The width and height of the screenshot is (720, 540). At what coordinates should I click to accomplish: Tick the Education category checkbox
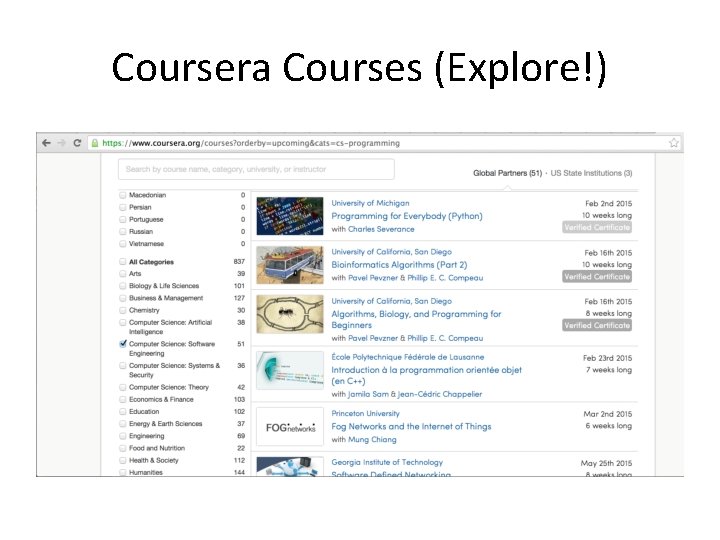123,411
